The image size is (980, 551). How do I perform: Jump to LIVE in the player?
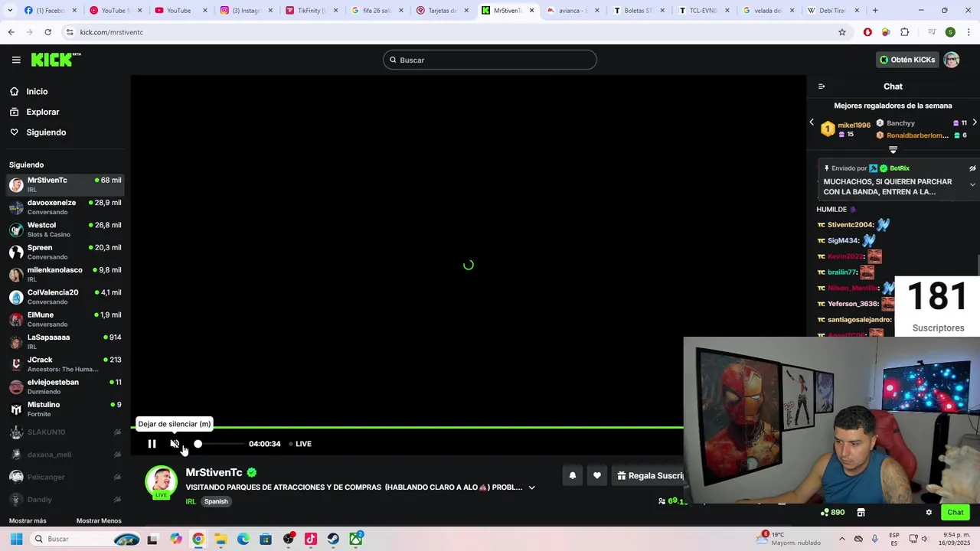pyautogui.click(x=300, y=444)
